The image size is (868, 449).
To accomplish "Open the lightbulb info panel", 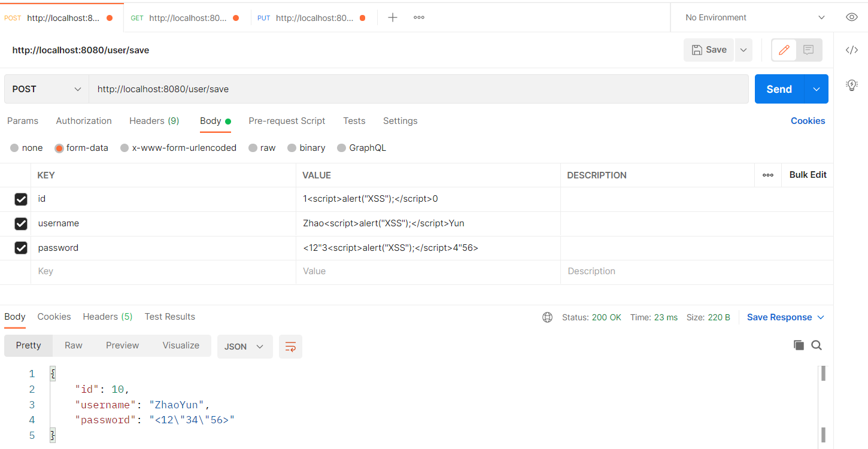I will point(851,85).
